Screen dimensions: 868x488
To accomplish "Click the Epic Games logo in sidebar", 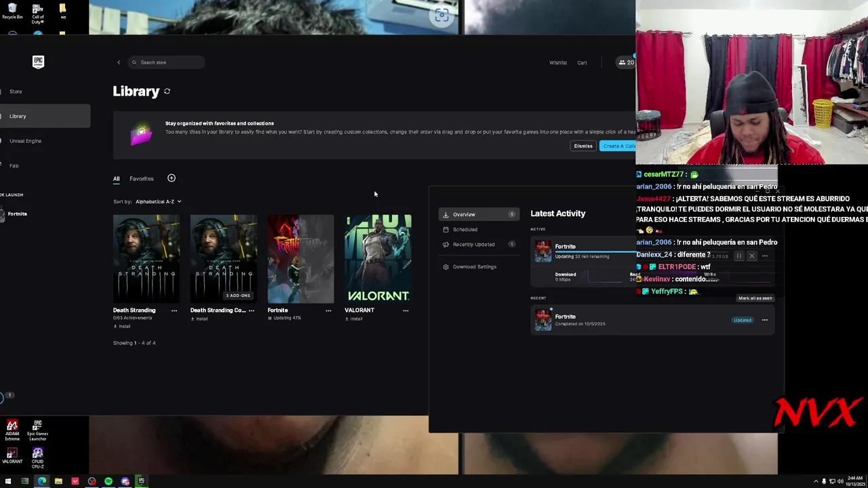I will [38, 62].
